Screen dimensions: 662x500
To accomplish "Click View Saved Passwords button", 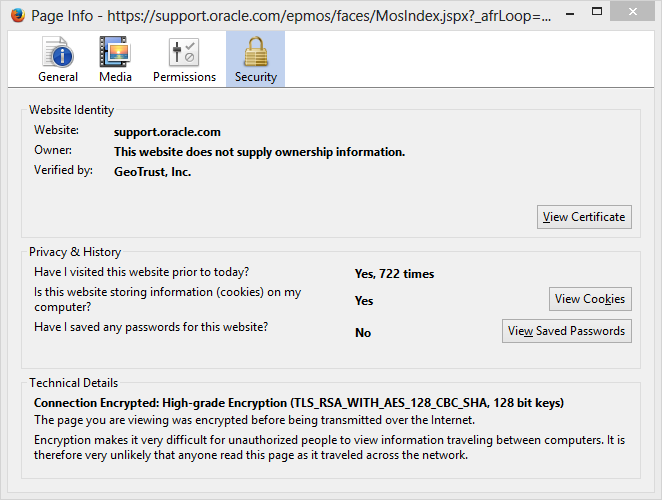I will pyautogui.click(x=566, y=331).
